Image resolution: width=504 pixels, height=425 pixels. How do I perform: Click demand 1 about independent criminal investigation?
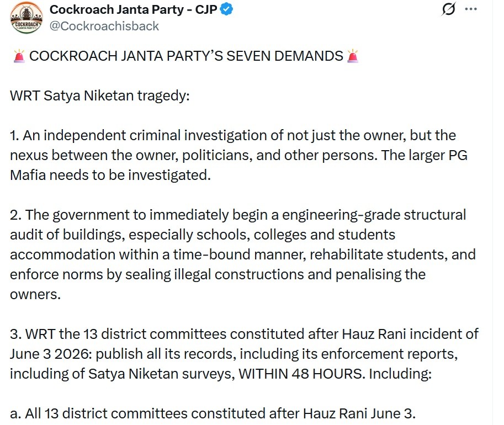(x=239, y=155)
